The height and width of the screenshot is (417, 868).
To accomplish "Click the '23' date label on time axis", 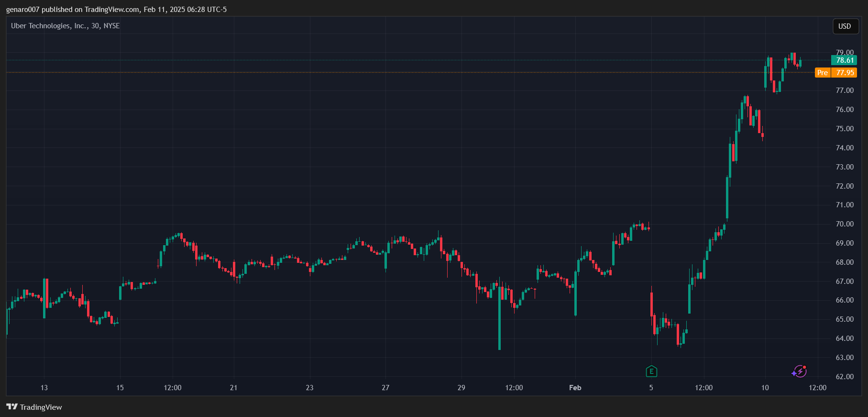I will click(x=309, y=388).
